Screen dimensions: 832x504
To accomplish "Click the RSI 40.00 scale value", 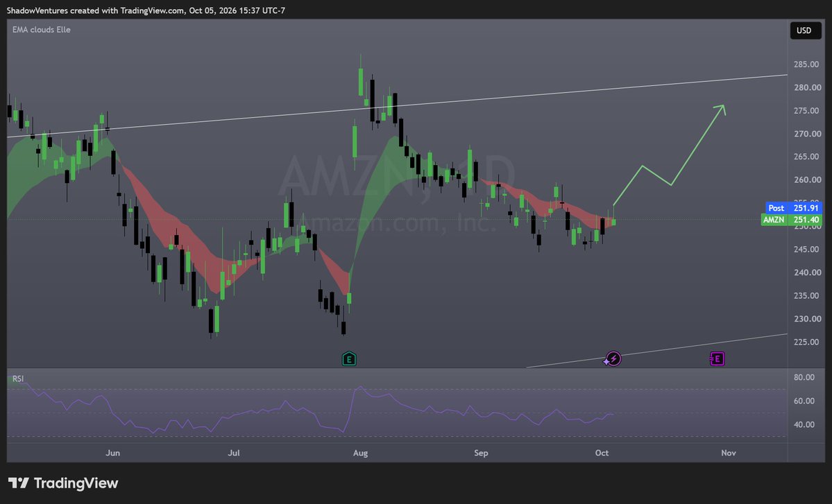I will click(x=804, y=424).
